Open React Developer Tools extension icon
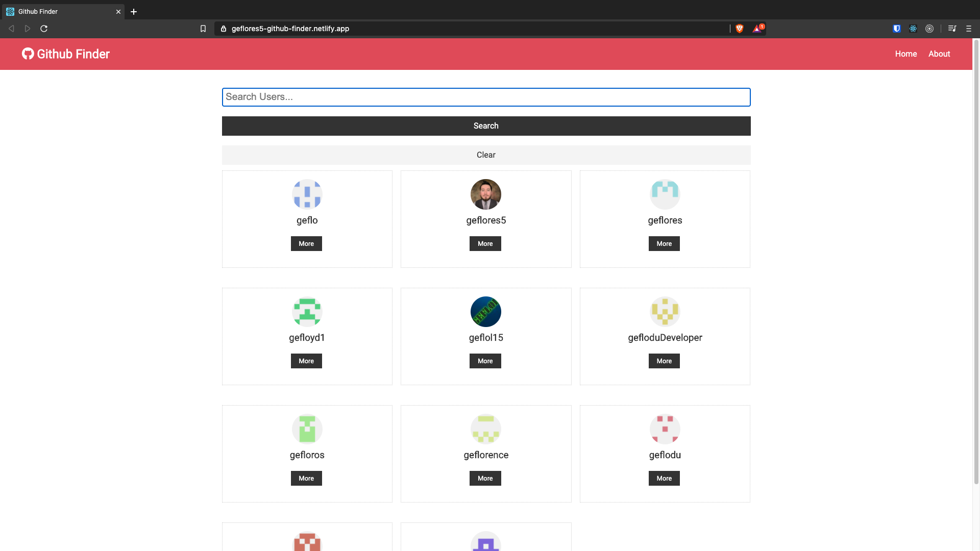980x551 pixels. (913, 29)
